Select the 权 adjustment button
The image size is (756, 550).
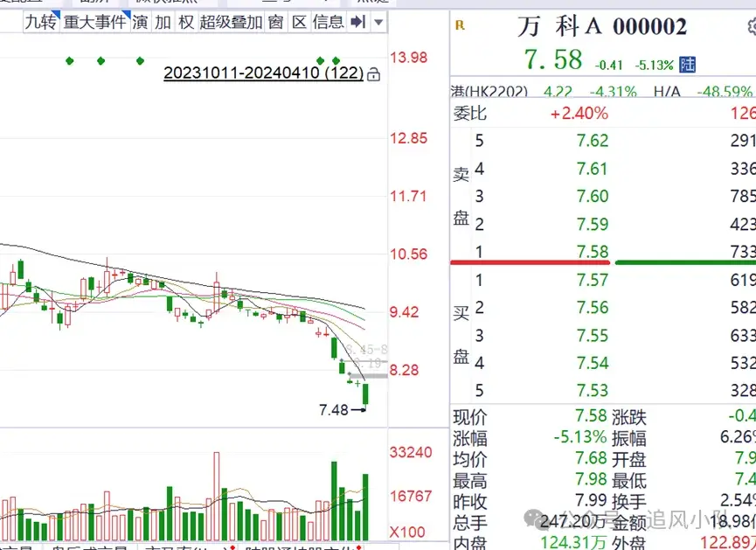pos(185,22)
